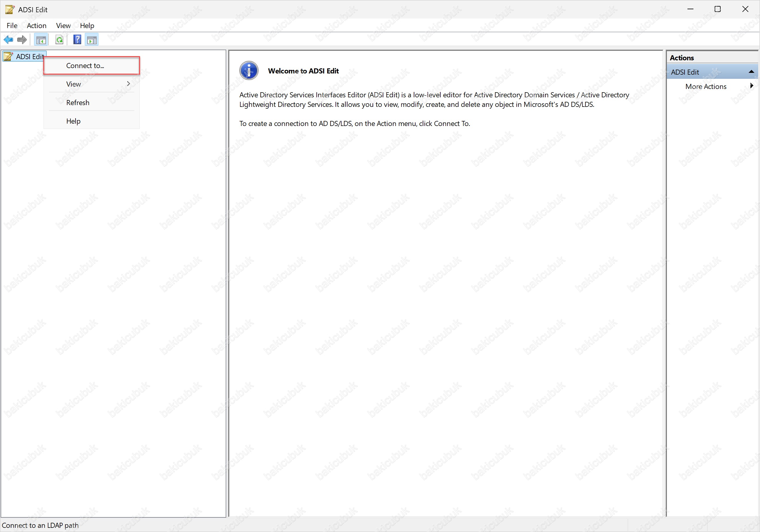The width and height of the screenshot is (760, 532).
Task: Toggle the Show/Hide Action Pane icon
Action: [92, 40]
